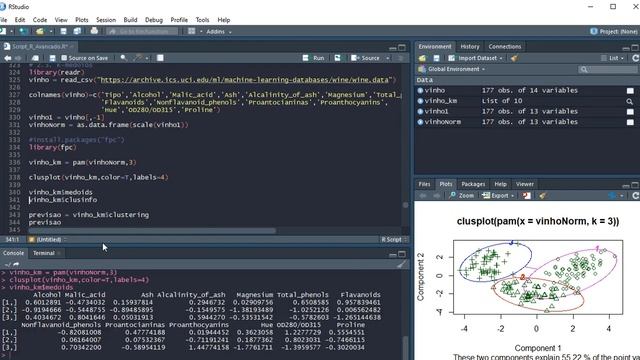Click the Load workspace folder icon in Environment

click(422, 58)
